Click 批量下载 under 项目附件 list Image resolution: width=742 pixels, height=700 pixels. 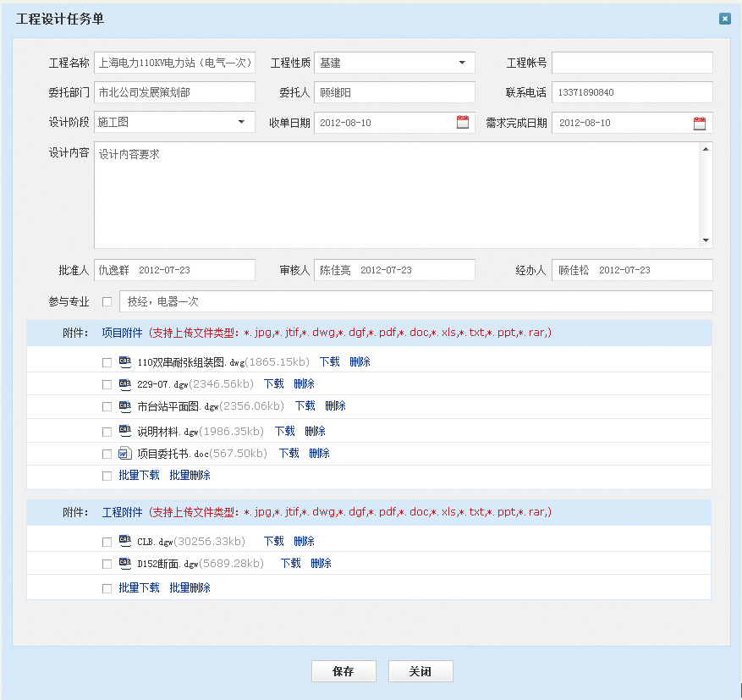[139, 475]
